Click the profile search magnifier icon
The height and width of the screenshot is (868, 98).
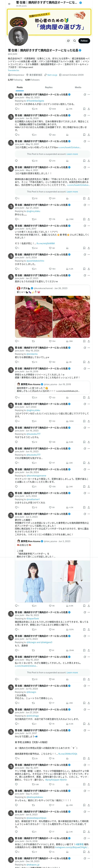pyautogui.click(x=75, y=41)
